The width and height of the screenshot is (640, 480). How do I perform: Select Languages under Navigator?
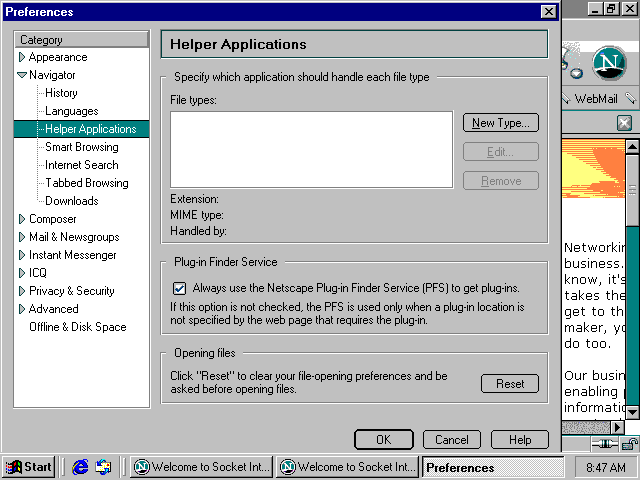pos(72,111)
